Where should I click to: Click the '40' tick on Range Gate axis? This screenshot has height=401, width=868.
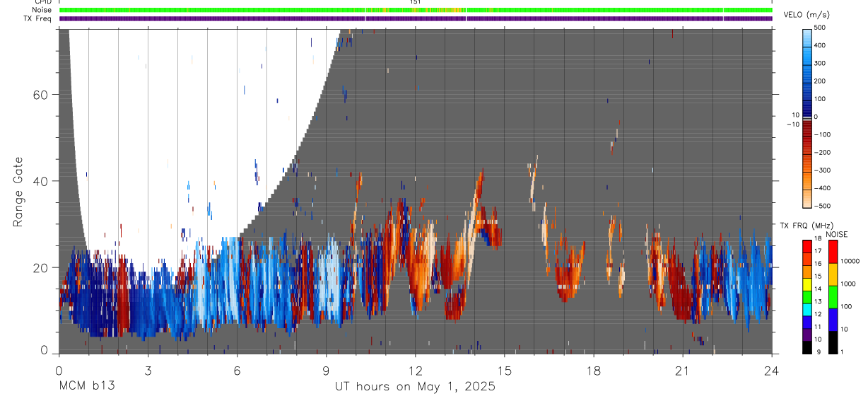(41, 181)
